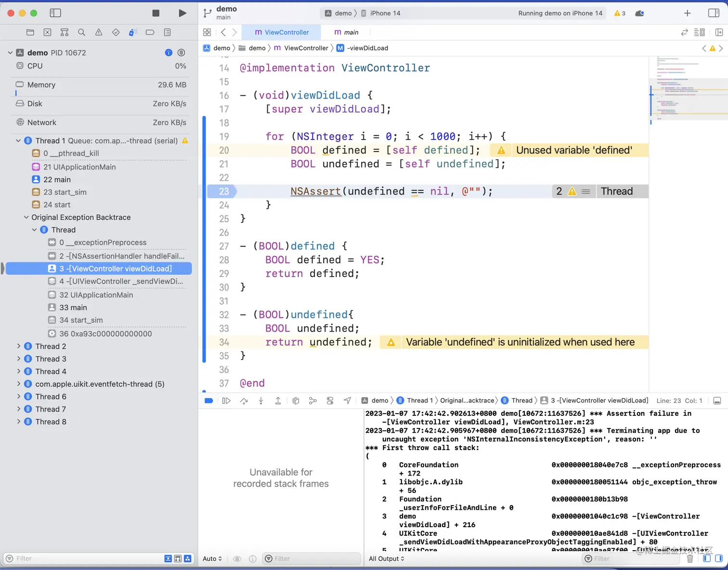Click the uninitialized 'undefined' warning annotation
The image size is (728, 570).
coord(514,342)
